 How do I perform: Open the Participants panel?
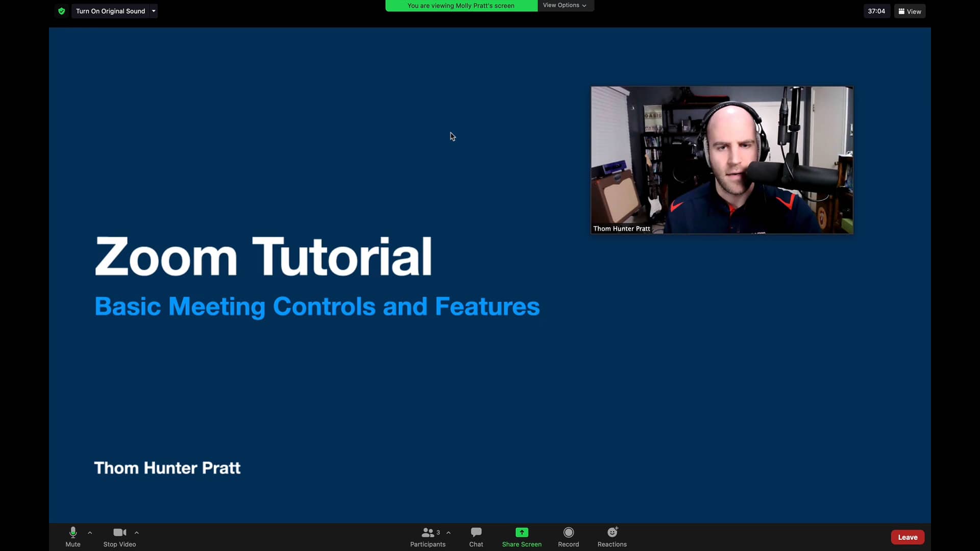click(428, 537)
